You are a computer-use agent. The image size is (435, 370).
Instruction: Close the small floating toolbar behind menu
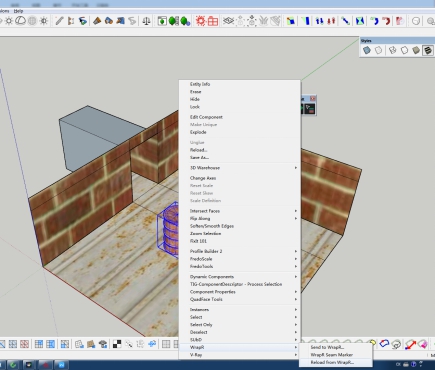pyautogui.click(x=313, y=99)
